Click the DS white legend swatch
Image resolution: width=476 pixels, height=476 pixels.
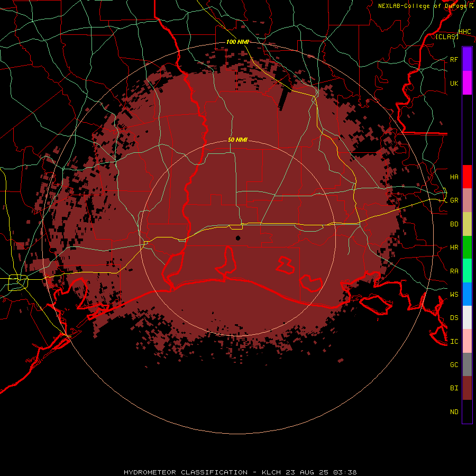tap(467, 317)
